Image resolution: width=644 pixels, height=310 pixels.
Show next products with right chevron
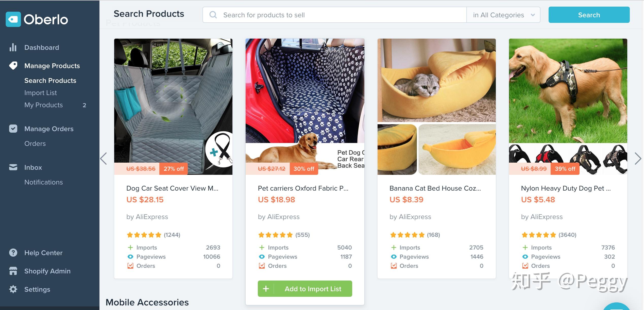[x=638, y=159]
